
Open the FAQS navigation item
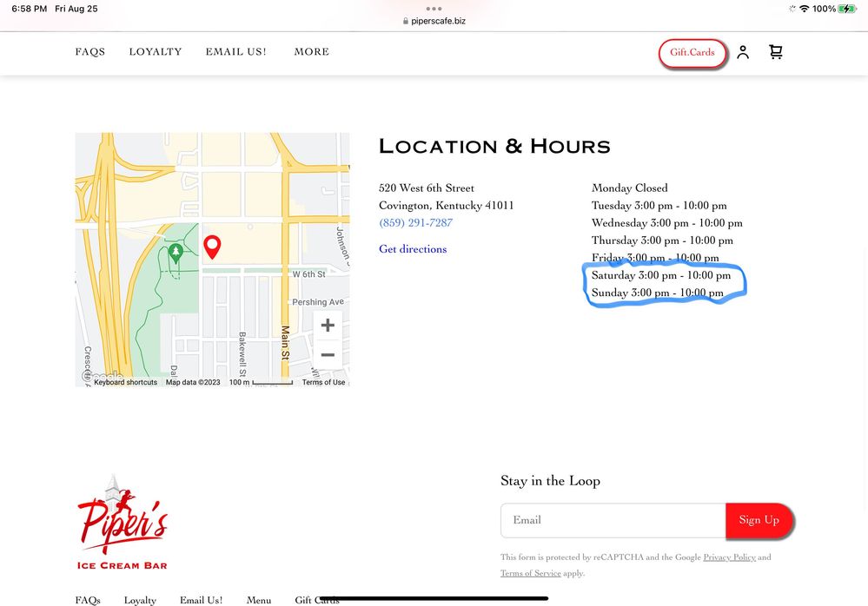(x=90, y=52)
